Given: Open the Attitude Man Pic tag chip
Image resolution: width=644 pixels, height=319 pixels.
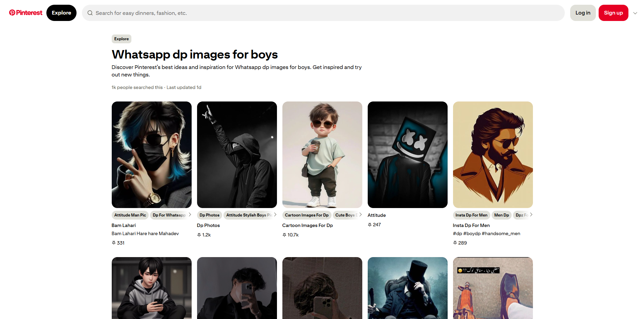Looking at the screenshot, I should pyautogui.click(x=130, y=215).
